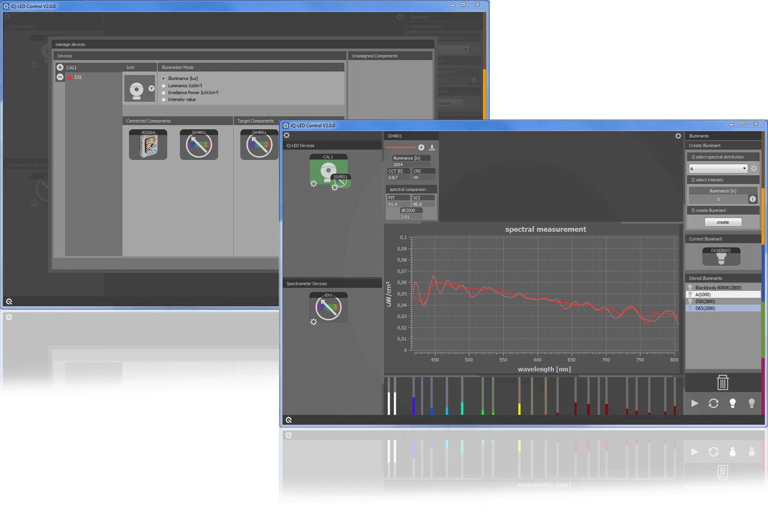Image resolution: width=768 pixels, height=532 pixels.
Task: Select the 400064 LED component in Connected Components
Action: point(148,144)
